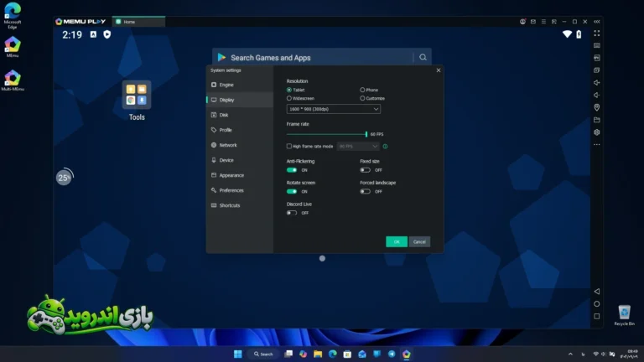
Task: Enable the High frame rate mode checkbox
Action: tap(289, 146)
